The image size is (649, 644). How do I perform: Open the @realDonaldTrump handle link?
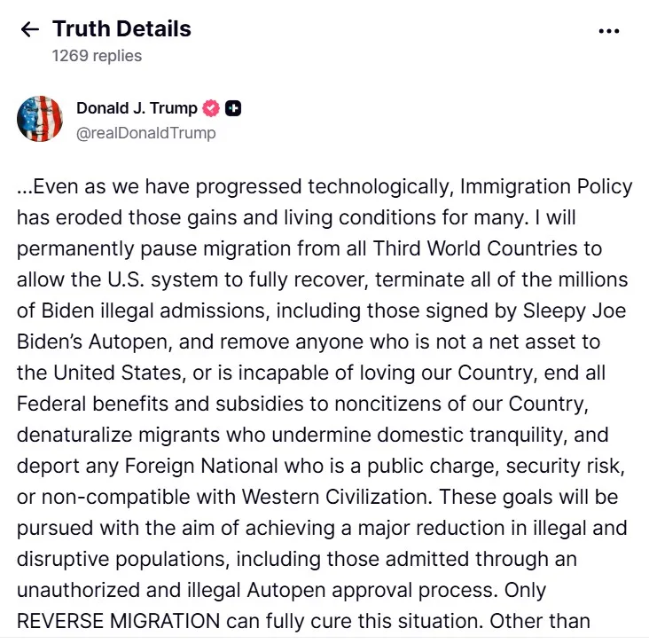[145, 133]
